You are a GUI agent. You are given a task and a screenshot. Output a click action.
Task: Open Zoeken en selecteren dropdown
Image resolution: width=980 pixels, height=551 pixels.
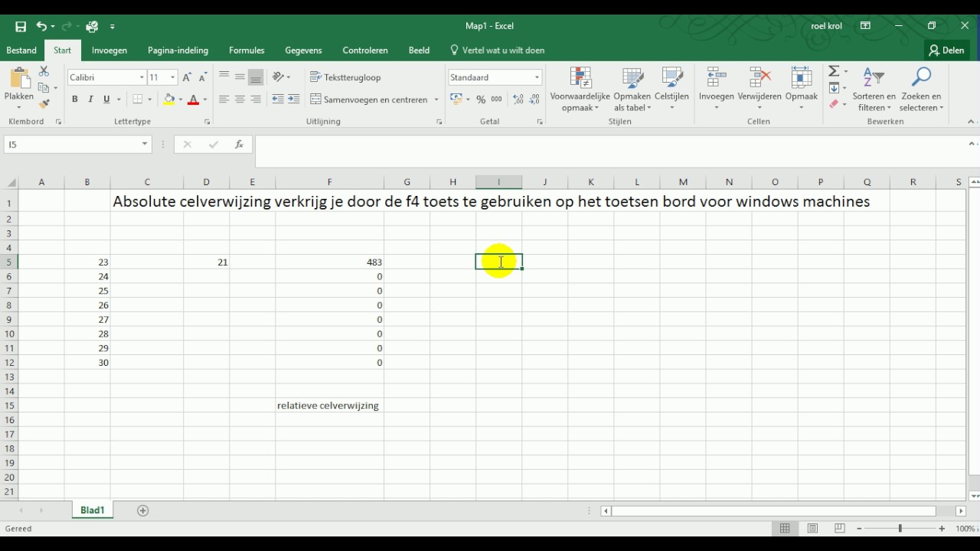click(x=921, y=89)
